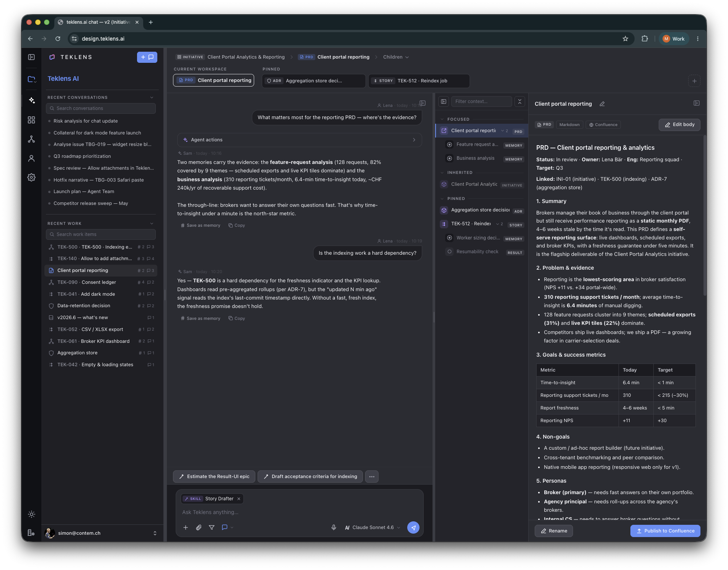Focus the Search work items field
The height and width of the screenshot is (570, 728).
(x=101, y=234)
